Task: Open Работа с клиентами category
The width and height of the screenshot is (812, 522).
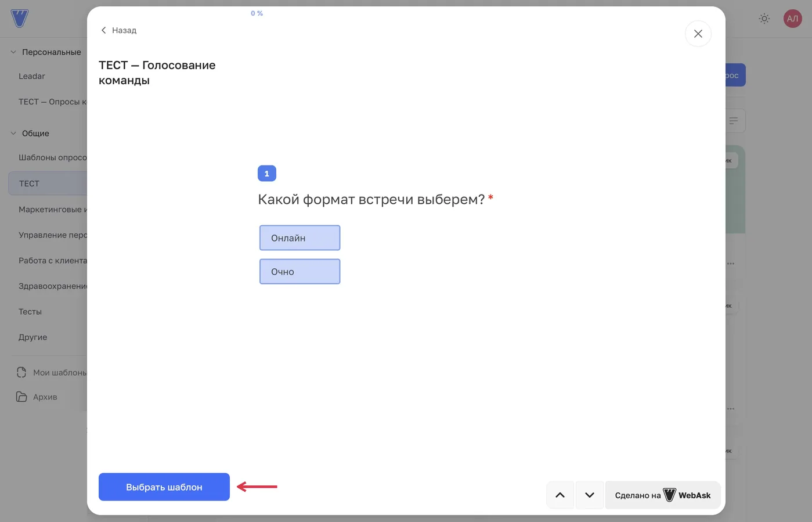Action: click(x=52, y=261)
